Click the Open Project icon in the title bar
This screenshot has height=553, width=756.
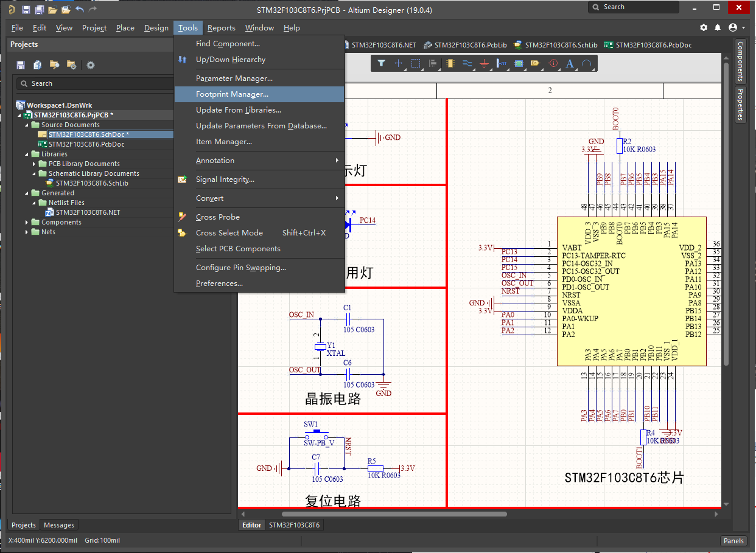click(x=66, y=10)
